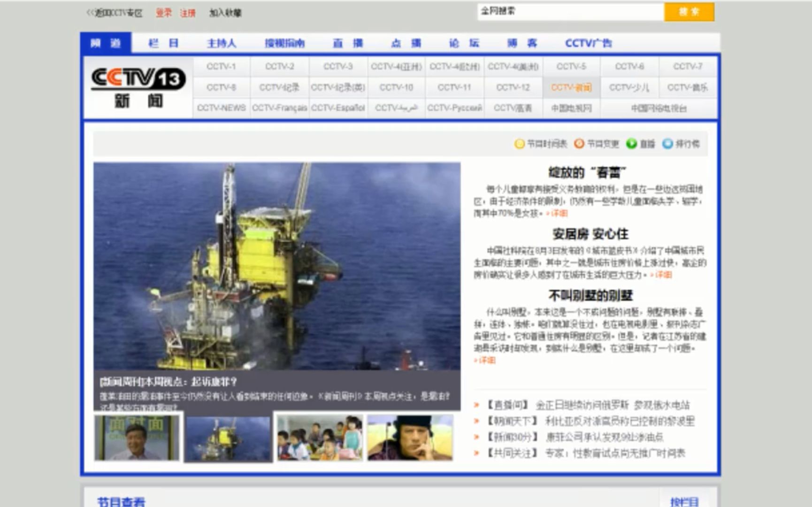Select the CCTV-Español channel
This screenshot has width=812, height=507.
[338, 108]
